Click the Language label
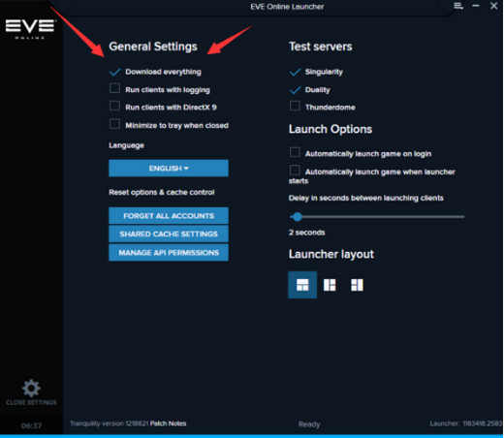 [x=126, y=145]
